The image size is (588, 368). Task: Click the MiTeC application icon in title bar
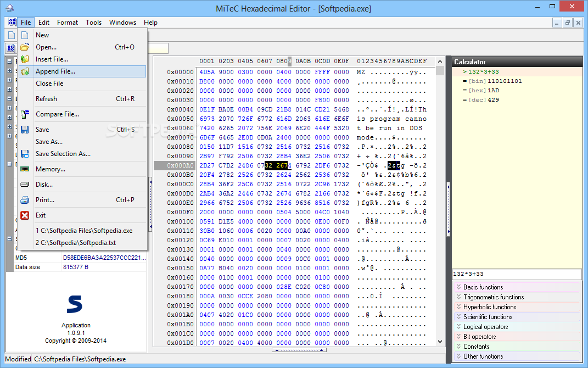click(10, 8)
